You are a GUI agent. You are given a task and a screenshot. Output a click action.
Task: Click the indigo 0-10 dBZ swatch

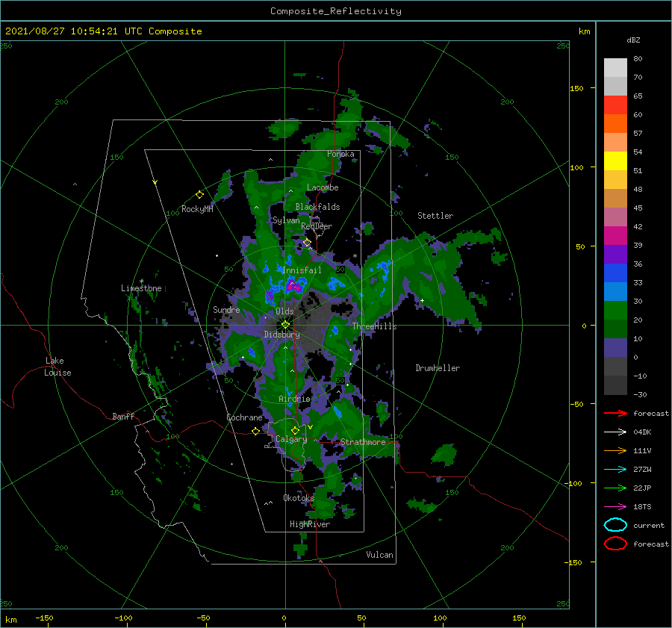click(615, 348)
